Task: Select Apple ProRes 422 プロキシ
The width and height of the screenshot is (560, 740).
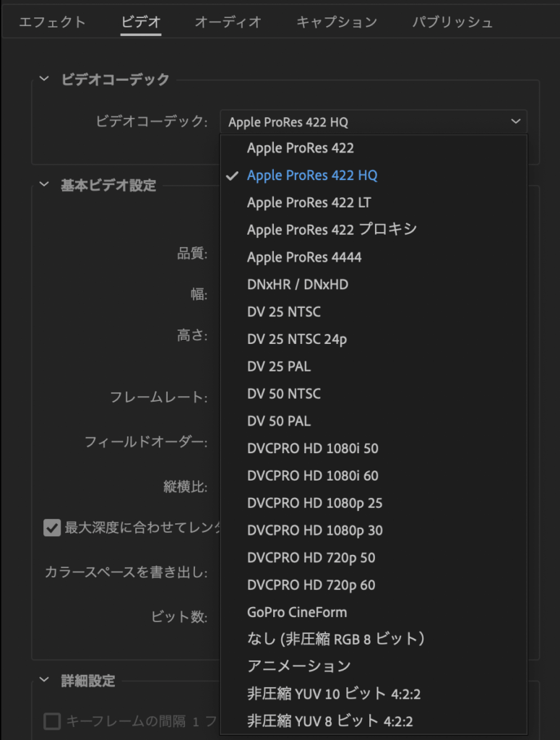Action: [x=374, y=230]
